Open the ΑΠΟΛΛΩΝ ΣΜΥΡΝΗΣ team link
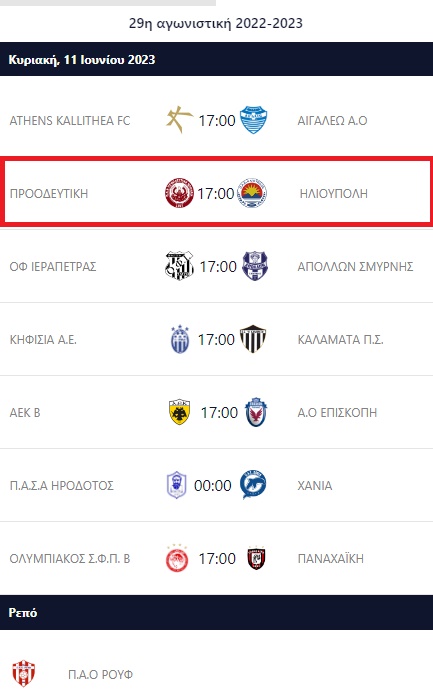 click(355, 266)
